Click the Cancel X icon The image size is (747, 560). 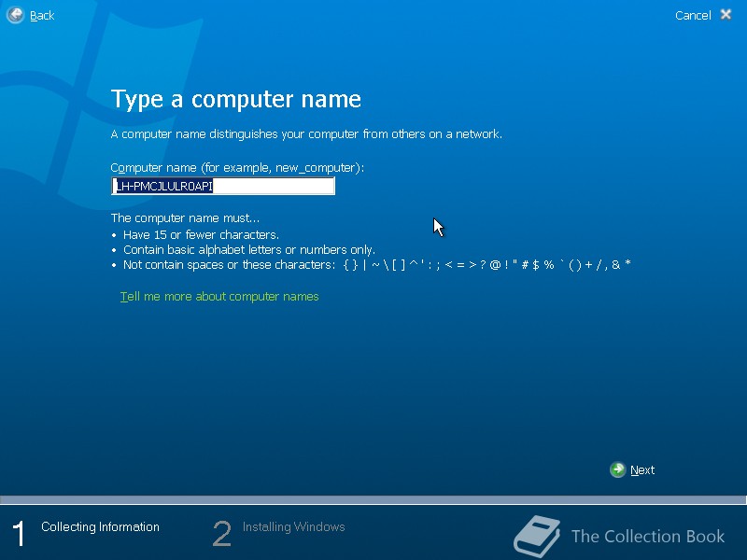point(726,15)
